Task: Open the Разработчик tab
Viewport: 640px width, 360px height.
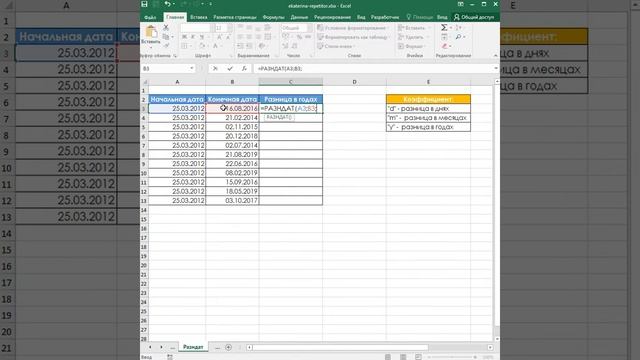Action: (x=385, y=17)
